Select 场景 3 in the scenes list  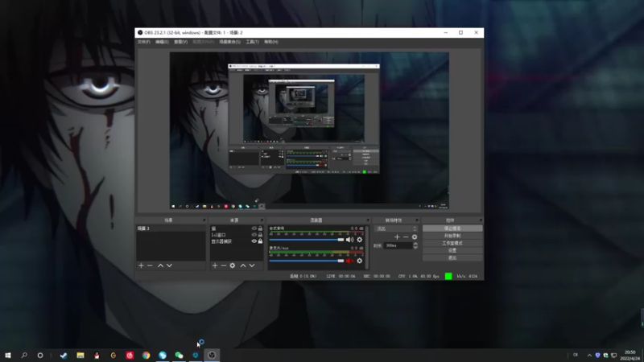(x=171, y=228)
